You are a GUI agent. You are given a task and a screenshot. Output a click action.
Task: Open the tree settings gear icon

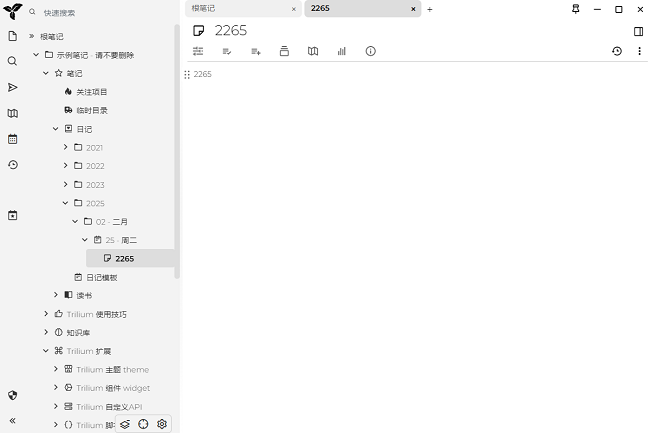point(162,424)
